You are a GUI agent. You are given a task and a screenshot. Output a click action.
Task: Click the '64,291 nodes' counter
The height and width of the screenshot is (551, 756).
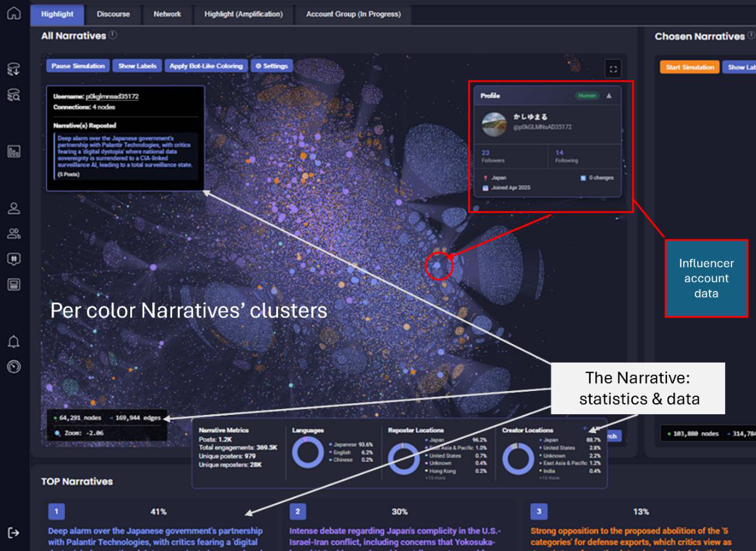tap(80, 418)
